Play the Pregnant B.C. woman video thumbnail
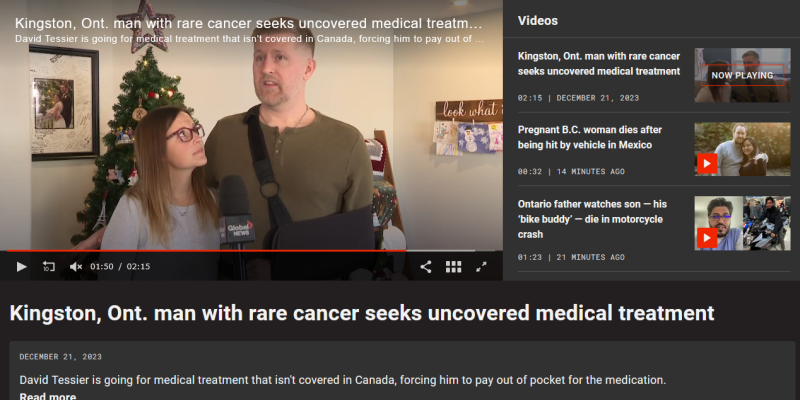The width and height of the screenshot is (800, 400). (x=742, y=149)
